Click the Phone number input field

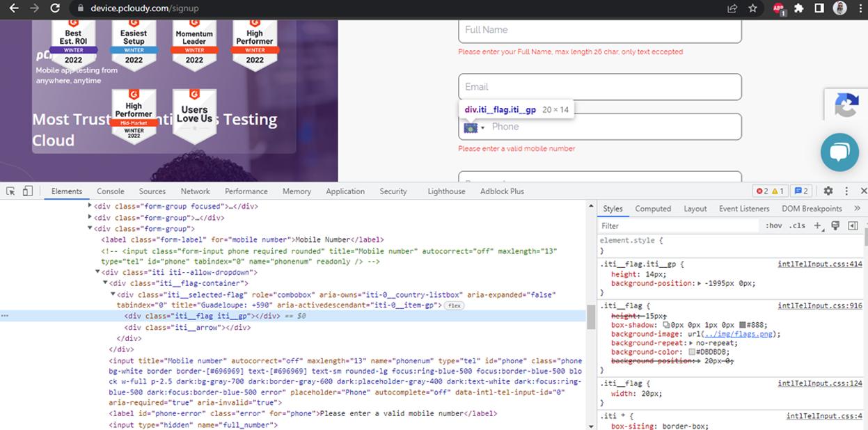coord(600,127)
